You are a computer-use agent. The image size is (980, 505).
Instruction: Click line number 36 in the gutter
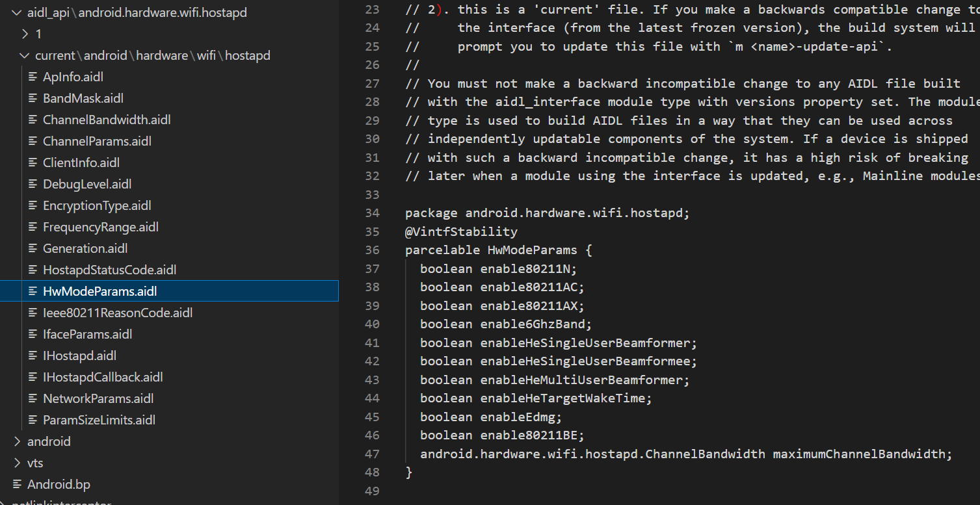click(372, 250)
